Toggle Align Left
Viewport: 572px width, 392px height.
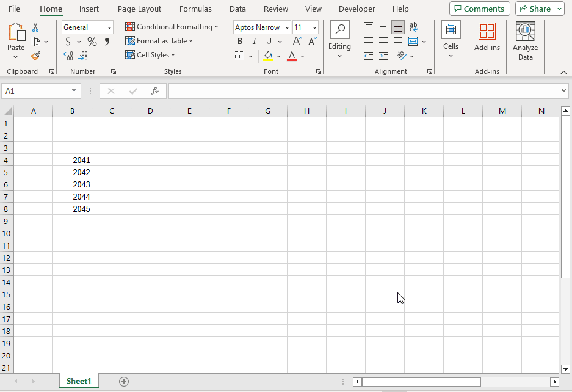369,42
